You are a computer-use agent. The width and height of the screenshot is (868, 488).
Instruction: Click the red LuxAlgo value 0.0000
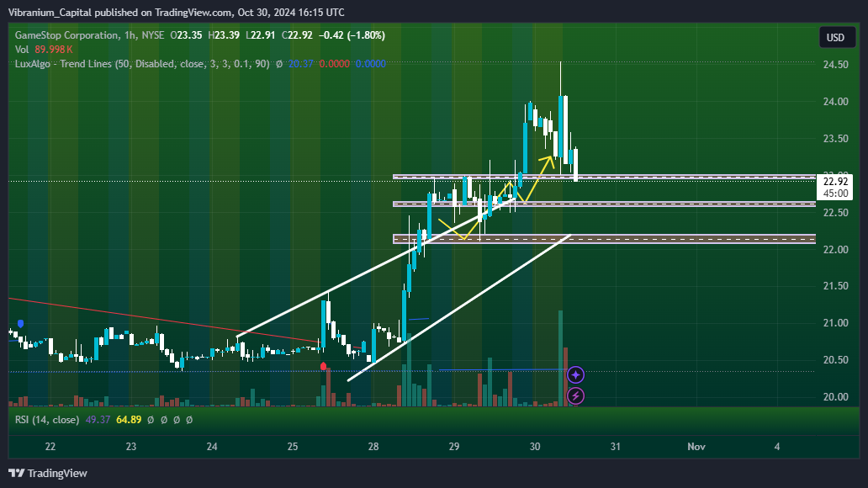click(x=335, y=64)
